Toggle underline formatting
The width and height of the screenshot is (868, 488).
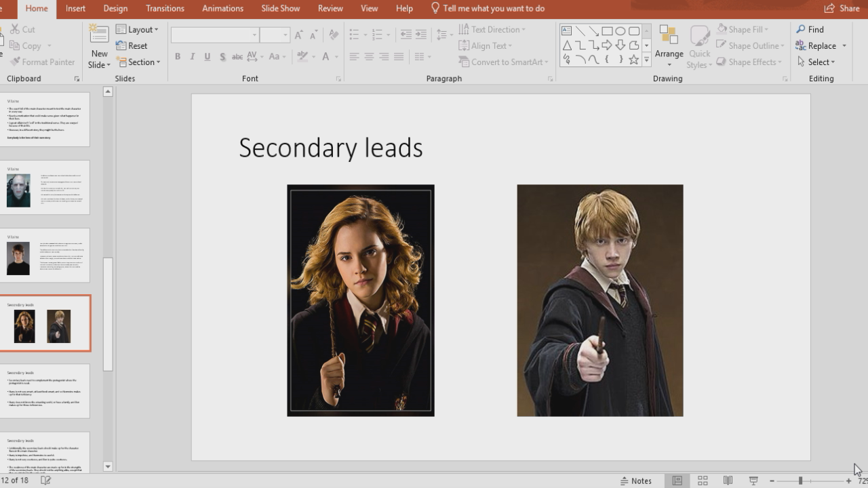click(x=207, y=57)
